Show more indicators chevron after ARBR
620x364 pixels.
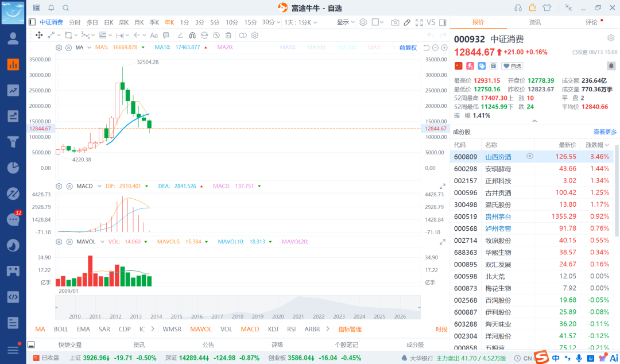pos(327,329)
